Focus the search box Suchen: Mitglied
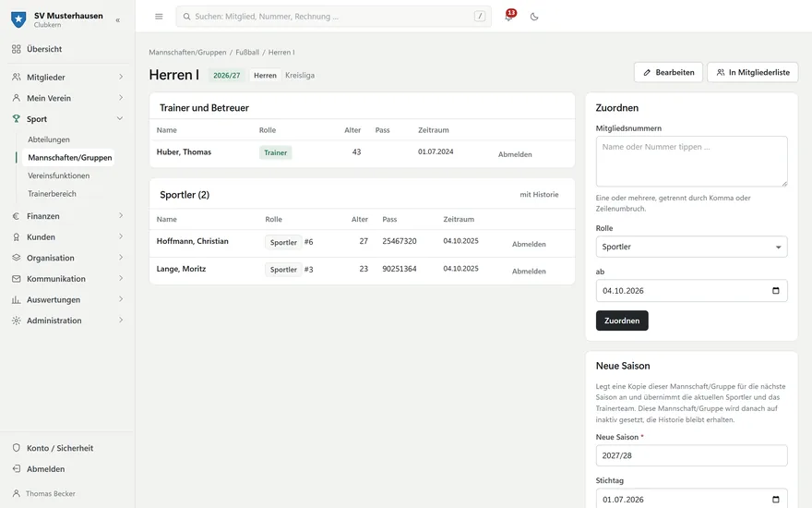The image size is (812, 508). point(333,17)
